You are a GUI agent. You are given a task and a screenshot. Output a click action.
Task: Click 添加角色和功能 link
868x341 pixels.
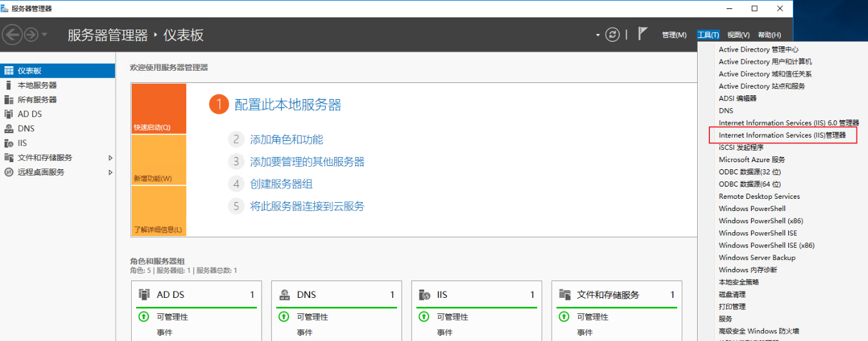(286, 140)
